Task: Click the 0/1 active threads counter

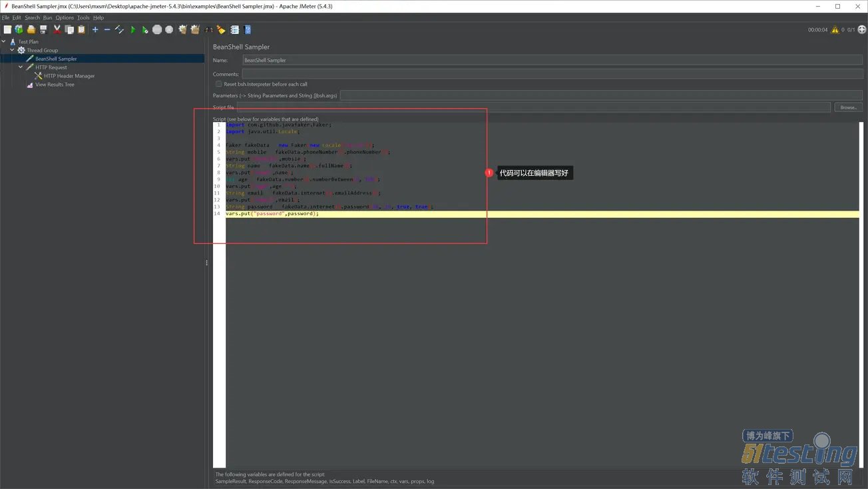Action: (x=851, y=30)
